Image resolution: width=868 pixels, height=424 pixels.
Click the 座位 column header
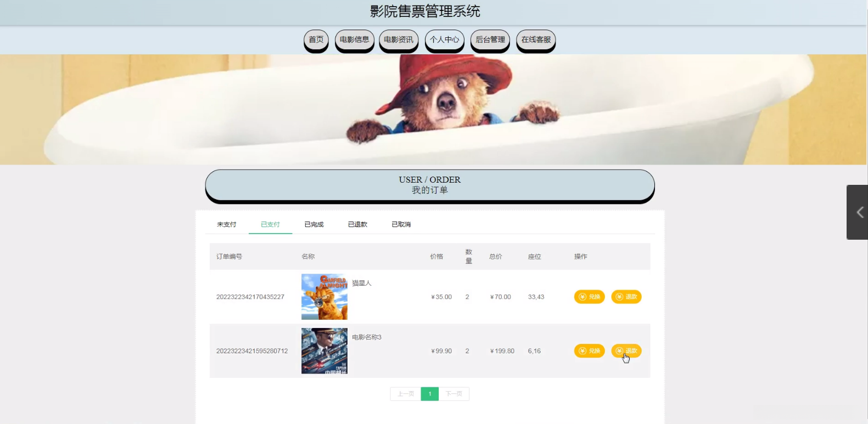click(x=535, y=257)
